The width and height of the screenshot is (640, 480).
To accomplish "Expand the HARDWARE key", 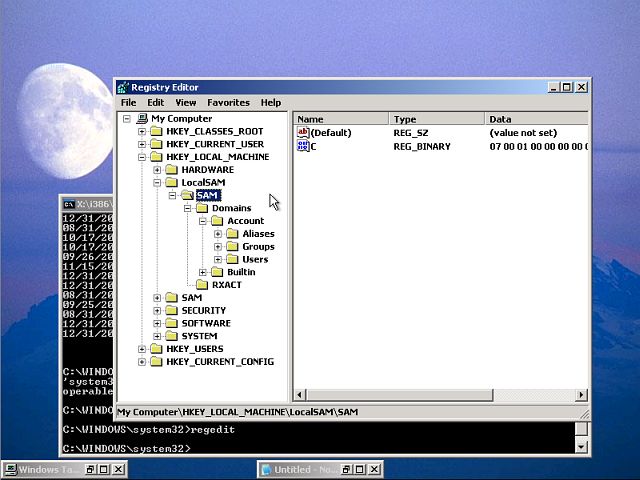I will 157,169.
